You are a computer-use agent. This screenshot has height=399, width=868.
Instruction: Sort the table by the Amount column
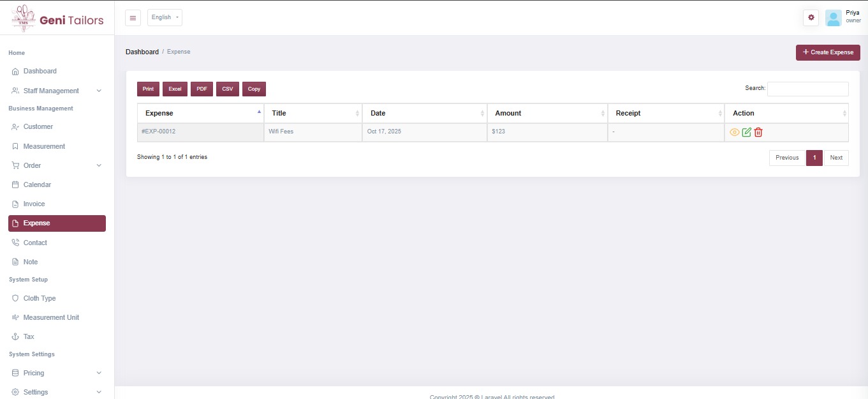tap(547, 113)
